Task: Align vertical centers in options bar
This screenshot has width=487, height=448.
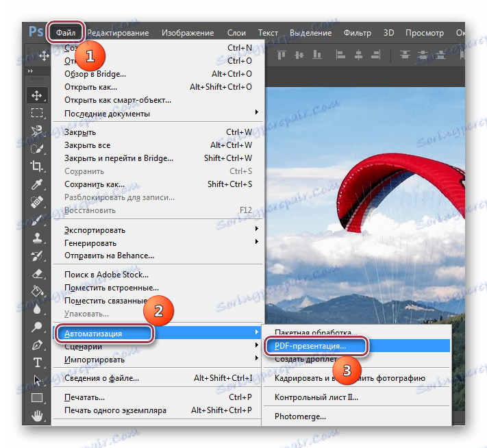Action: point(299,55)
